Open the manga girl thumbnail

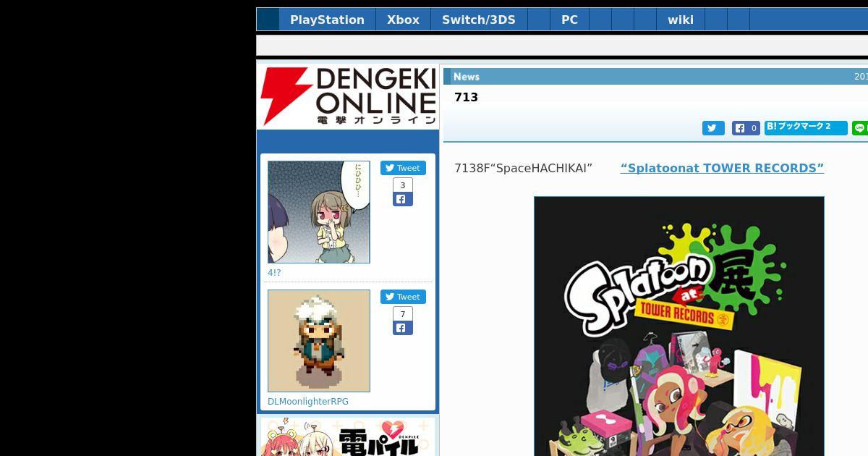coord(319,212)
